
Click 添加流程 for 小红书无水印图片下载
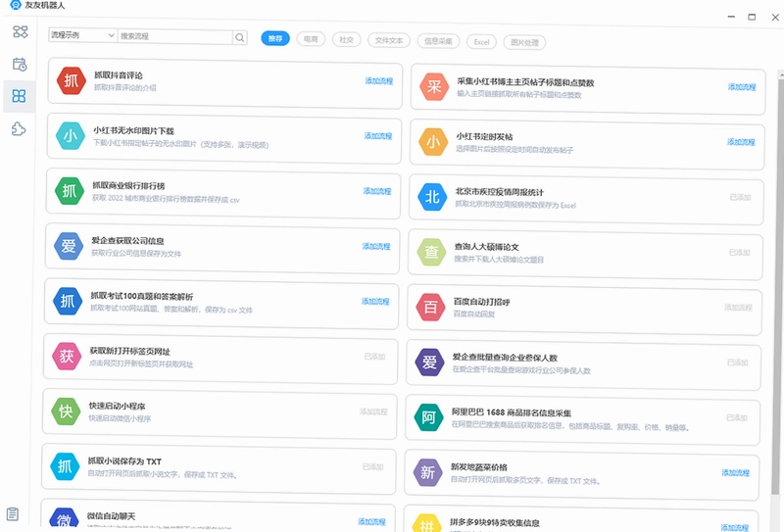pos(378,136)
